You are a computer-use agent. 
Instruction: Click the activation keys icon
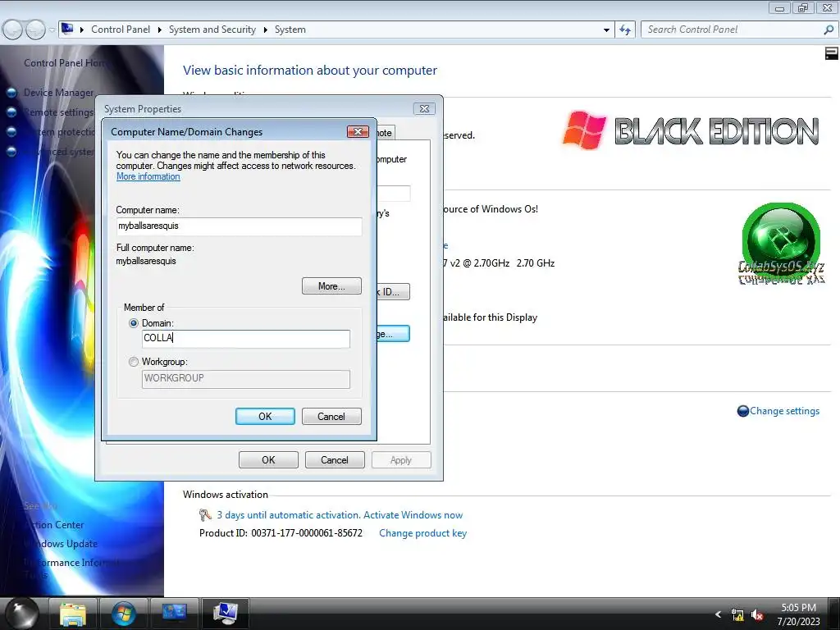point(204,515)
